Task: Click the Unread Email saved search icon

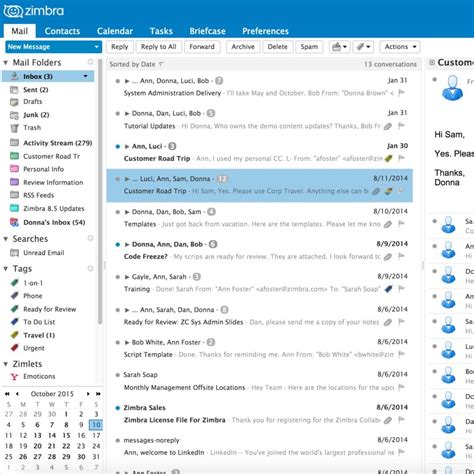Action: tap(14, 253)
